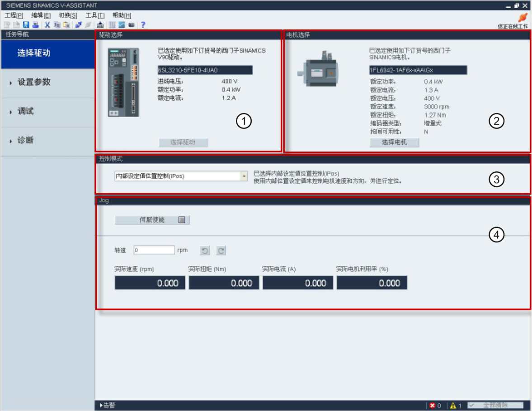This screenshot has height=411, width=532.
Task: Click the Cut scissors toolbar icon
Action: click(47, 25)
